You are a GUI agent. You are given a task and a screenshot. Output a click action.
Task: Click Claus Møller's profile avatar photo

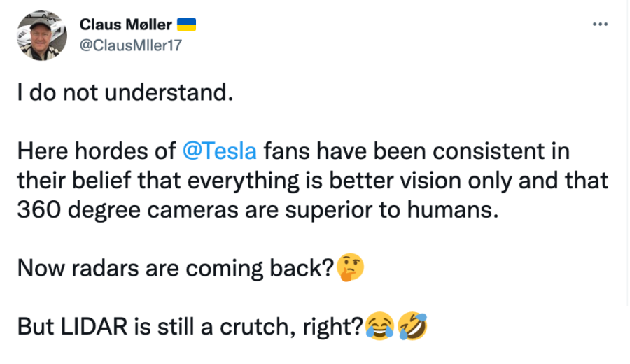pos(42,36)
